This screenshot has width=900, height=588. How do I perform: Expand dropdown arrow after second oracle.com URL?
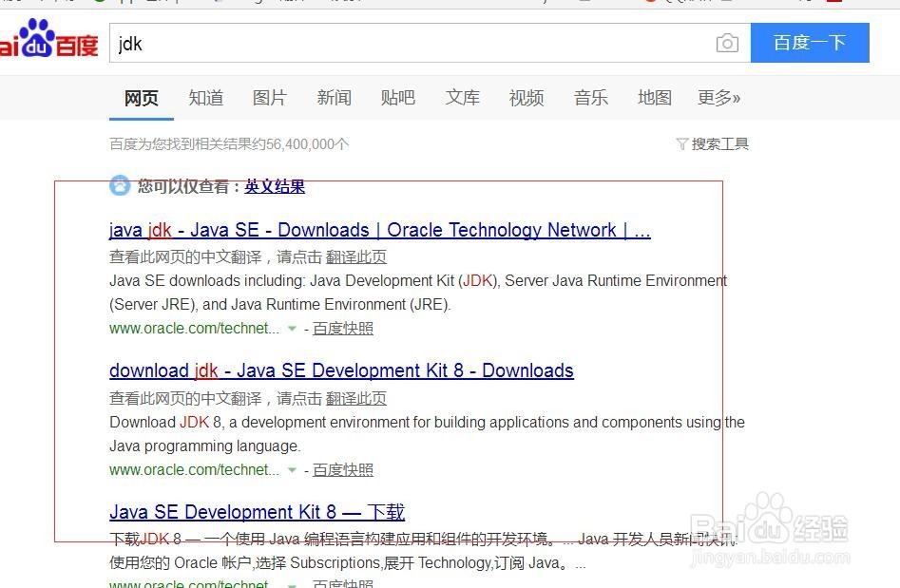(292, 470)
